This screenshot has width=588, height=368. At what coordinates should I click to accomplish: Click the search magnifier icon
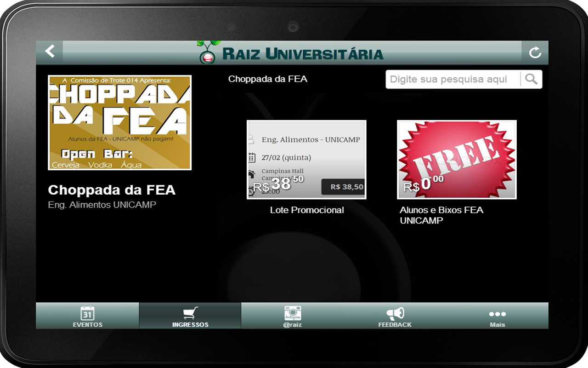pos(531,79)
